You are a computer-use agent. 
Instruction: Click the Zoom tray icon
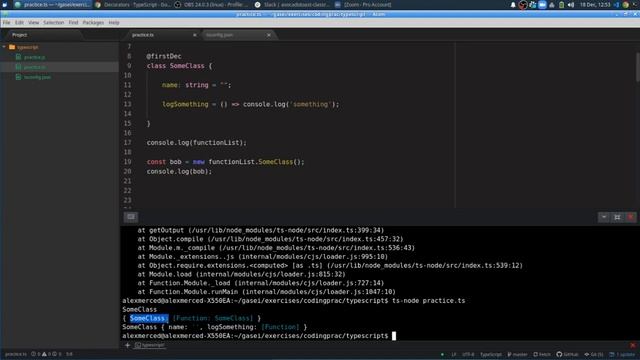tap(542, 5)
